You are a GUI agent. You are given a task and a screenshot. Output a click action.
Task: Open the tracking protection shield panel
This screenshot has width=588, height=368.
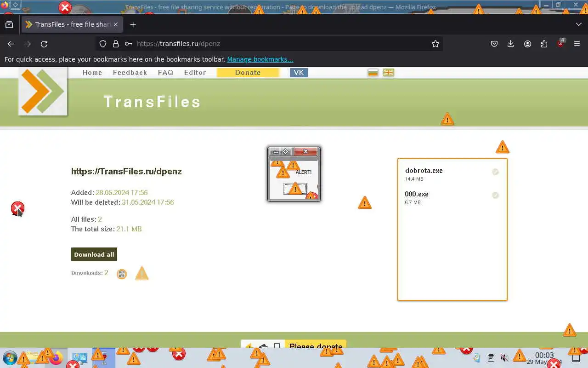pos(103,44)
